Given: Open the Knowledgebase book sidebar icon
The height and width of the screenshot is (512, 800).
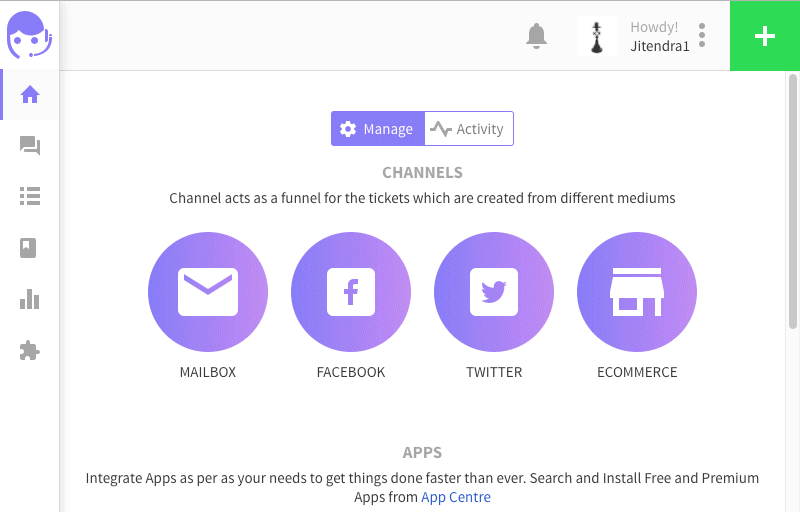Looking at the screenshot, I should point(28,248).
